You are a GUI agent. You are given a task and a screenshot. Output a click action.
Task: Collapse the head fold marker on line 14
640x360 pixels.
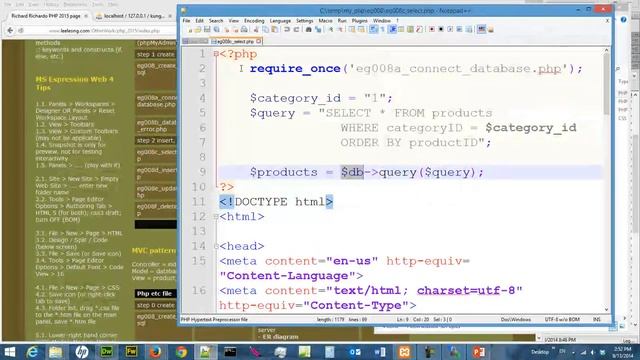pos(216,246)
